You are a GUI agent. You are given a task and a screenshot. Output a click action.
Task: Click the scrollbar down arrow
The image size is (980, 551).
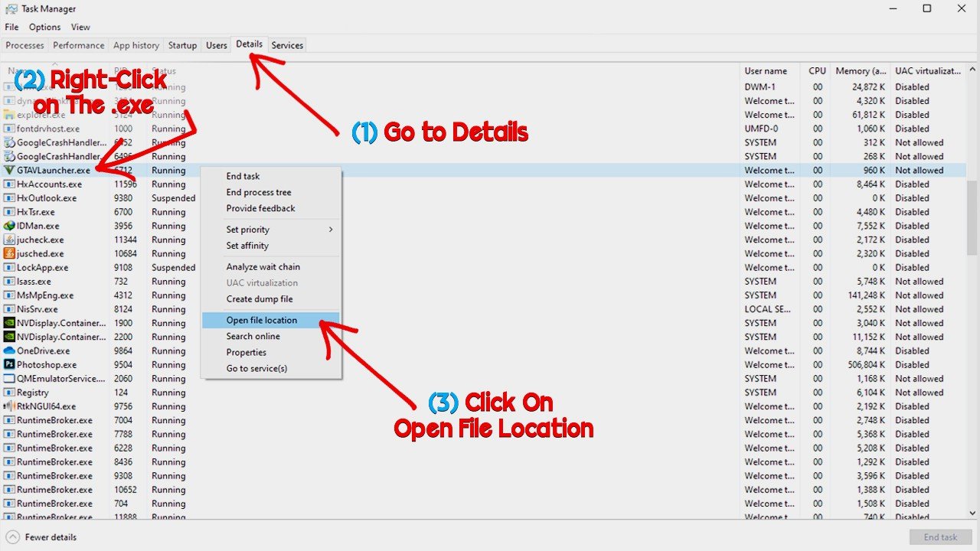(972, 514)
